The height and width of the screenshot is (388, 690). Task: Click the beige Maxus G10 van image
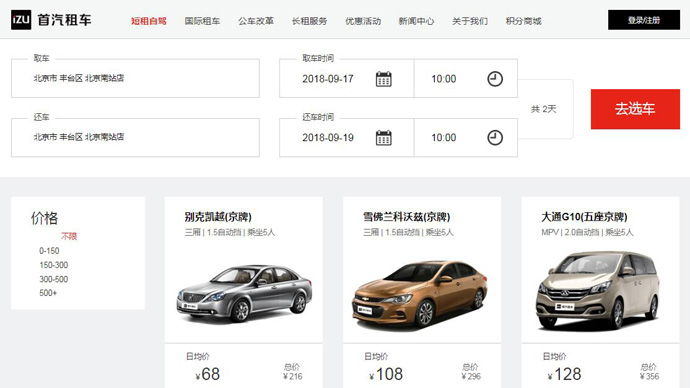coord(598,290)
